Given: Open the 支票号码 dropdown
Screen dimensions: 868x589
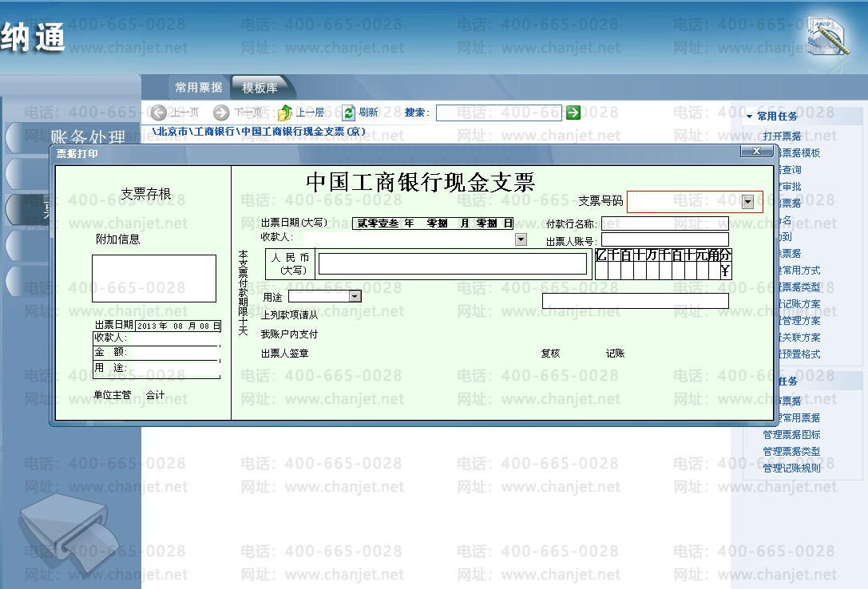Looking at the screenshot, I should pyautogui.click(x=747, y=202).
